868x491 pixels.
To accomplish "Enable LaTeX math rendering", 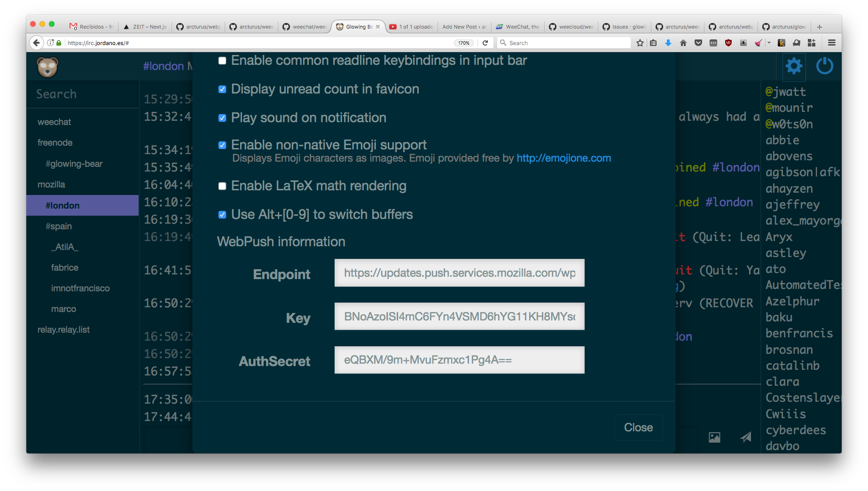I will 222,186.
